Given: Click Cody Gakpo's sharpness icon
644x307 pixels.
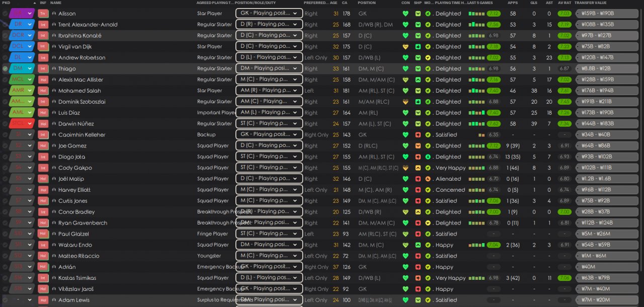Looking at the screenshot, I should pos(418,168).
